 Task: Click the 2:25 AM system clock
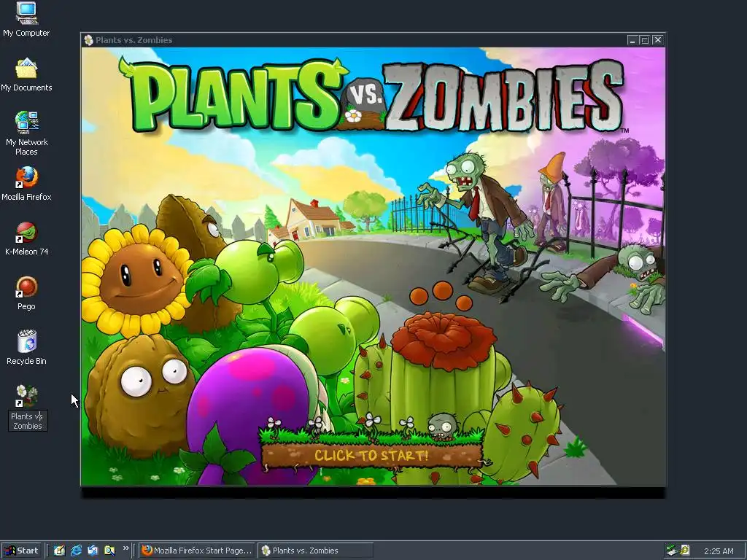coord(719,551)
